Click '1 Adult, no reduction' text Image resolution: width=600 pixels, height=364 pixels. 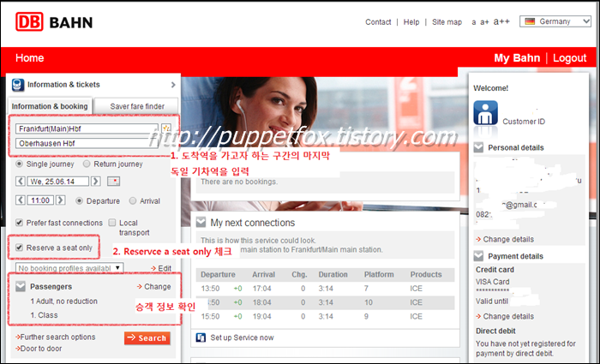point(64,301)
